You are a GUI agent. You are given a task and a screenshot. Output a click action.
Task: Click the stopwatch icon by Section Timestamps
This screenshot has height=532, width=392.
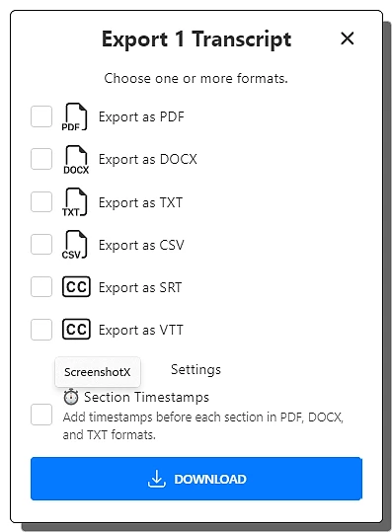pyautogui.click(x=71, y=397)
